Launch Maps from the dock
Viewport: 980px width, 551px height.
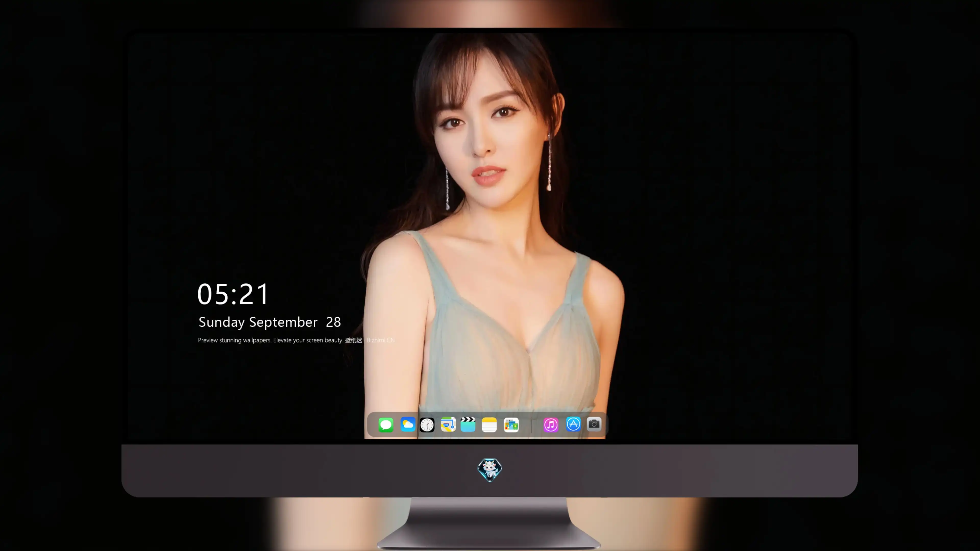[448, 425]
